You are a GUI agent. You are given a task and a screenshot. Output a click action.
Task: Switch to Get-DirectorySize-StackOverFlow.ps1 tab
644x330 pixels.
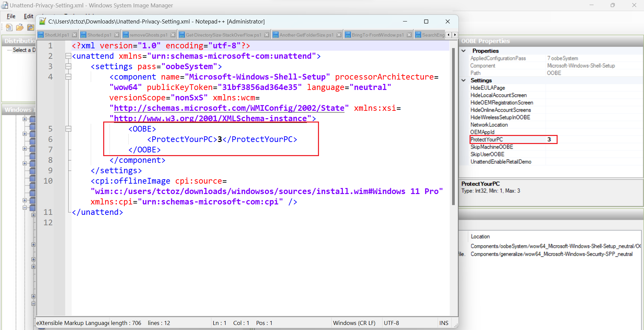[x=224, y=35]
